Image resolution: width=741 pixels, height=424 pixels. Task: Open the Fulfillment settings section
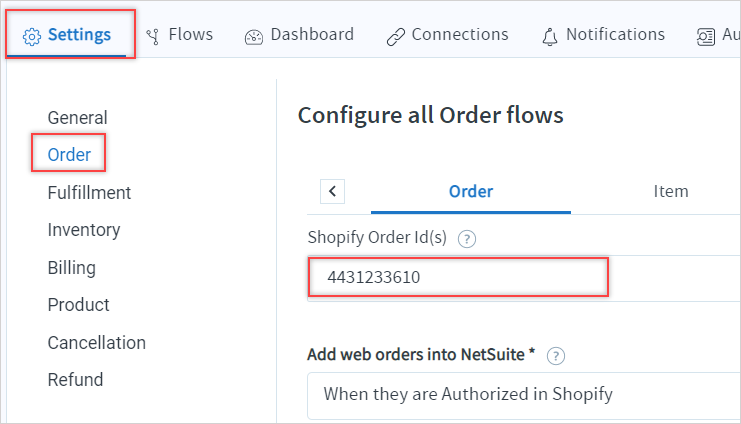point(89,193)
